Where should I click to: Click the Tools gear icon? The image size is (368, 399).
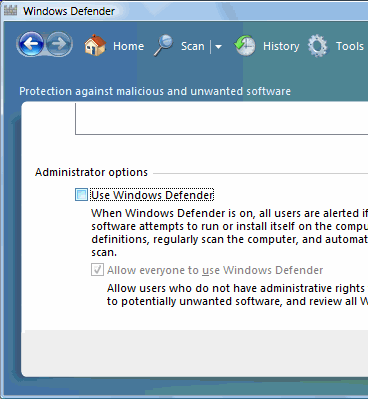[318, 46]
